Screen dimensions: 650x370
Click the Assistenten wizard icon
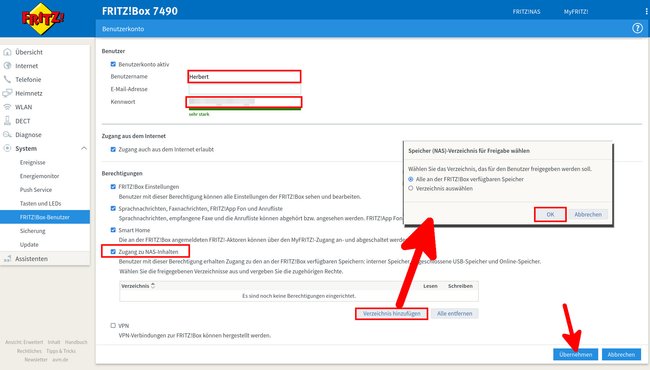(x=7, y=259)
